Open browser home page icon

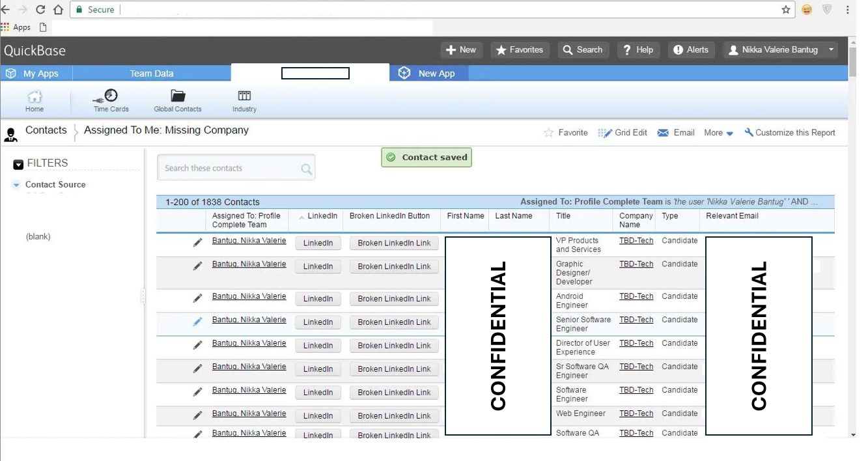pyautogui.click(x=58, y=10)
